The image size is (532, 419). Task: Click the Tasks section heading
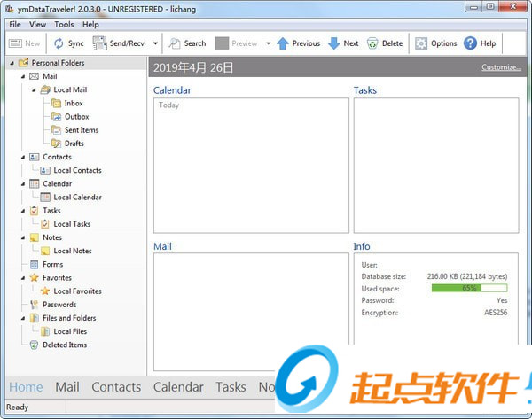365,90
